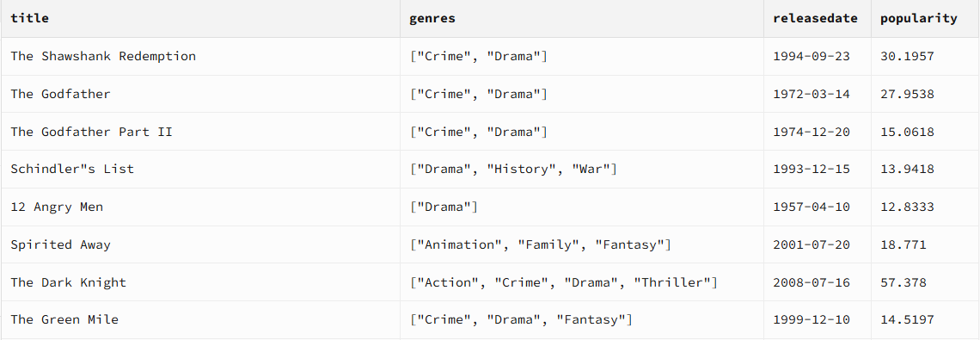This screenshot has width=980, height=340.
Task: Select the 12 Angry Men title cell
Action: pos(200,207)
